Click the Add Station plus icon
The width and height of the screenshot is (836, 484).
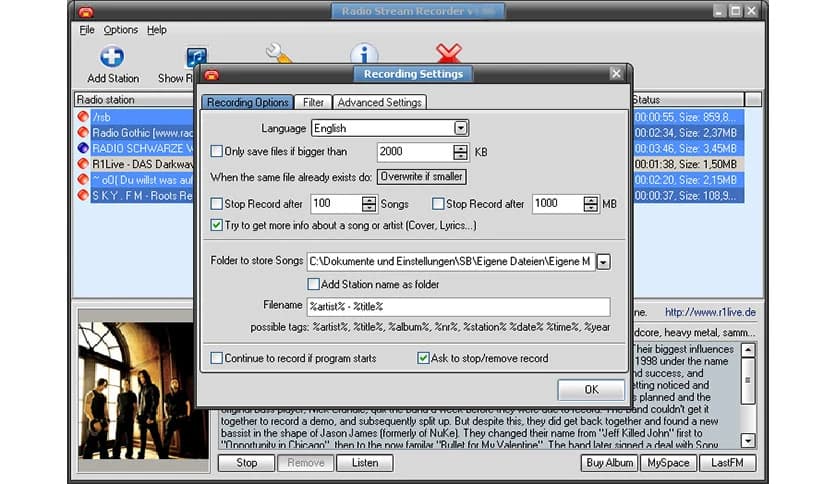pos(112,57)
